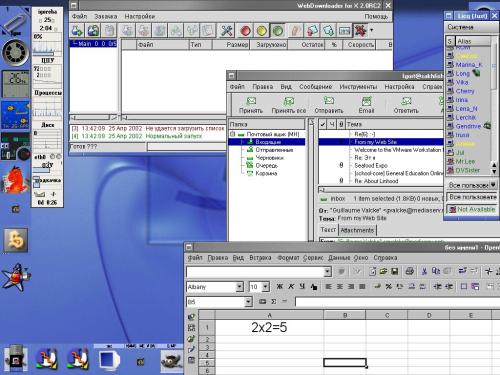Open the Настройки menu in WebDownloader
Screen dimensions: 500x375
pos(140,16)
